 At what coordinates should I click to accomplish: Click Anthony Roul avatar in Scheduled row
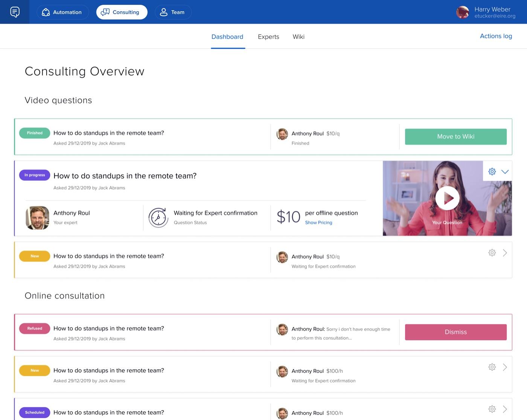coord(282,414)
